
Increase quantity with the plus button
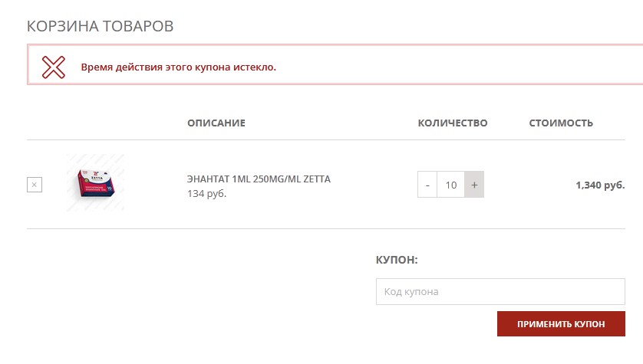coord(474,185)
